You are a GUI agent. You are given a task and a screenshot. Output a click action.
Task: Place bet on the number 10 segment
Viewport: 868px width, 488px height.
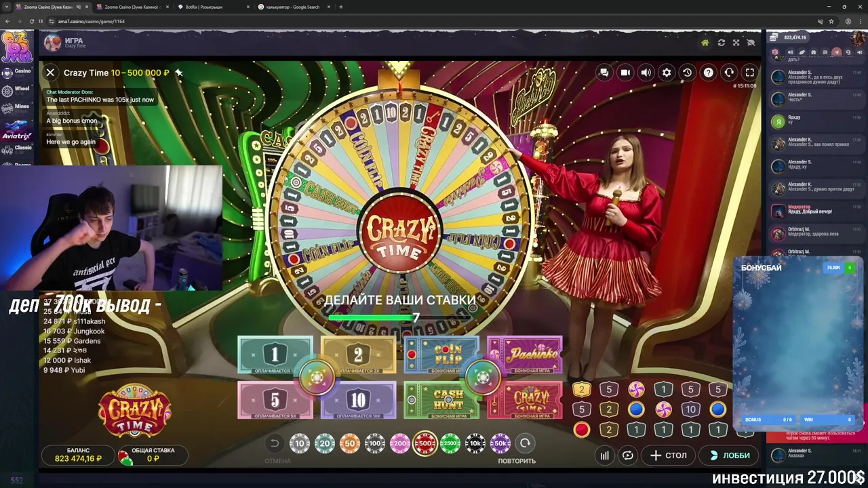point(358,401)
